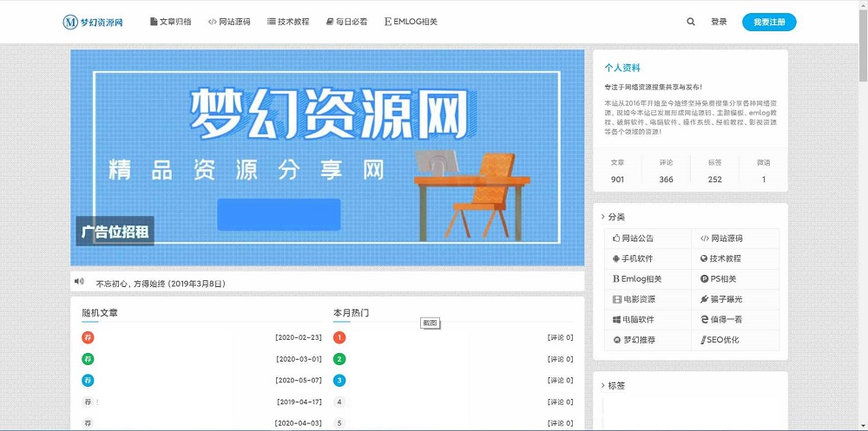Click hot ranking badge number 4
This screenshot has width=868, height=431.
pos(339,402)
